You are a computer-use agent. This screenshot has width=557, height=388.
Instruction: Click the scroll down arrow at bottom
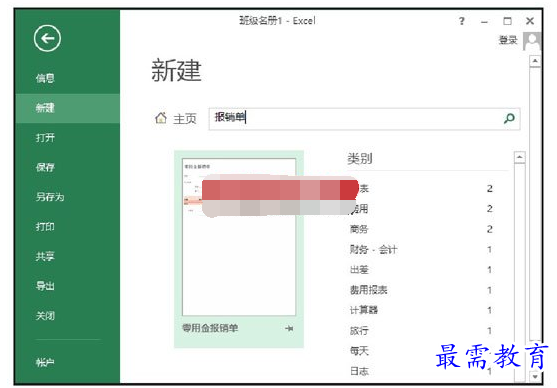tap(535, 376)
